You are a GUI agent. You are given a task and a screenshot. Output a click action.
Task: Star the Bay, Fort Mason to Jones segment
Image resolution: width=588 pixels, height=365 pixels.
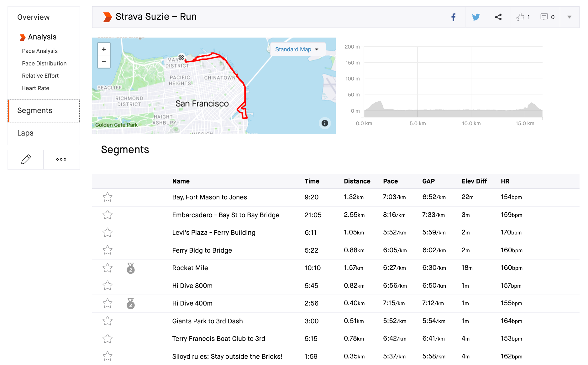coord(107,197)
